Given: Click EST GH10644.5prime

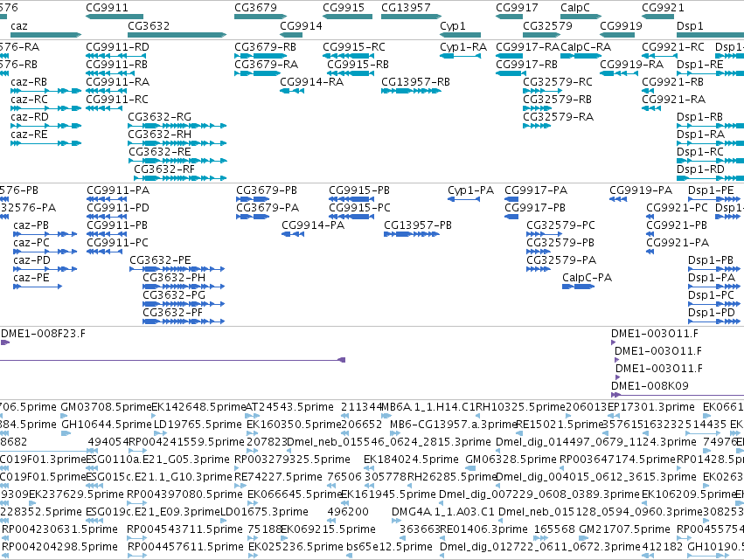Looking at the screenshot, I should (x=107, y=424).
